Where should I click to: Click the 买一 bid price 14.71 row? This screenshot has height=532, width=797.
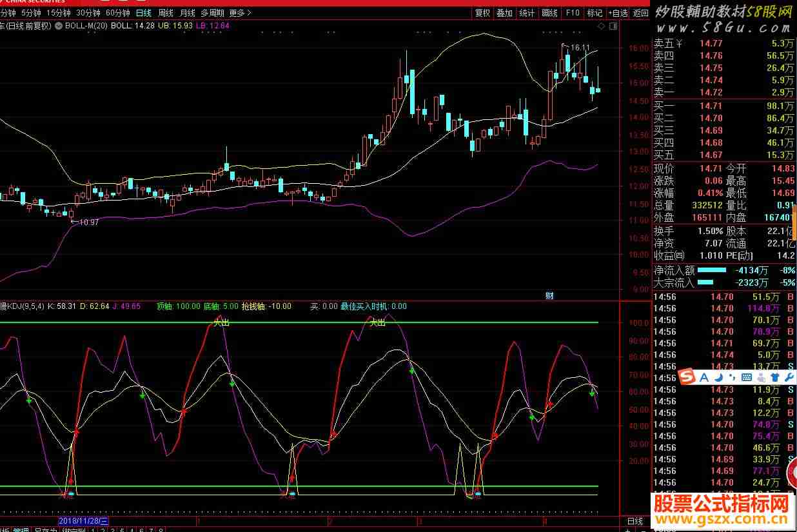[x=723, y=106]
